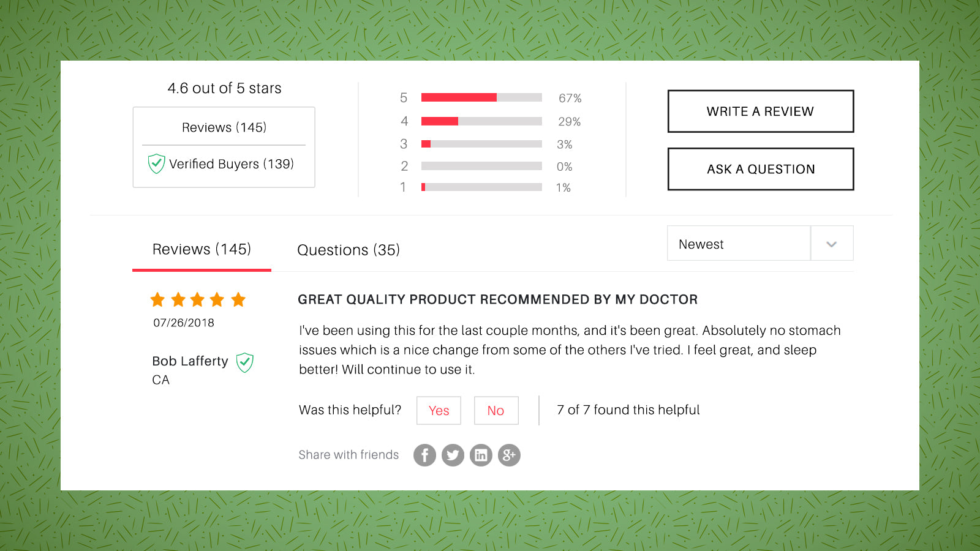The height and width of the screenshot is (551, 980).
Task: Select the first star of Bob's review
Action: (x=157, y=299)
